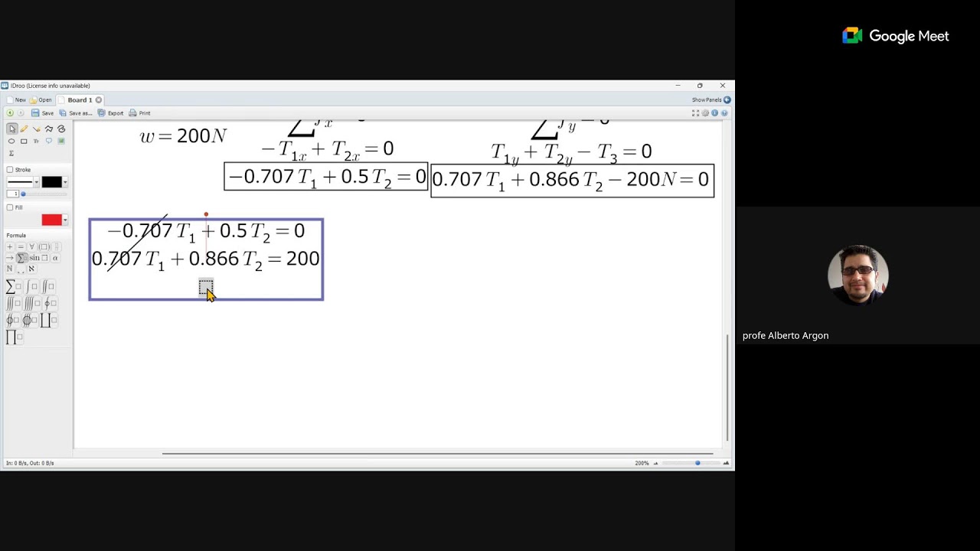This screenshot has width=980, height=551.
Task: Select the sigma formula tool
Action: coord(11,153)
